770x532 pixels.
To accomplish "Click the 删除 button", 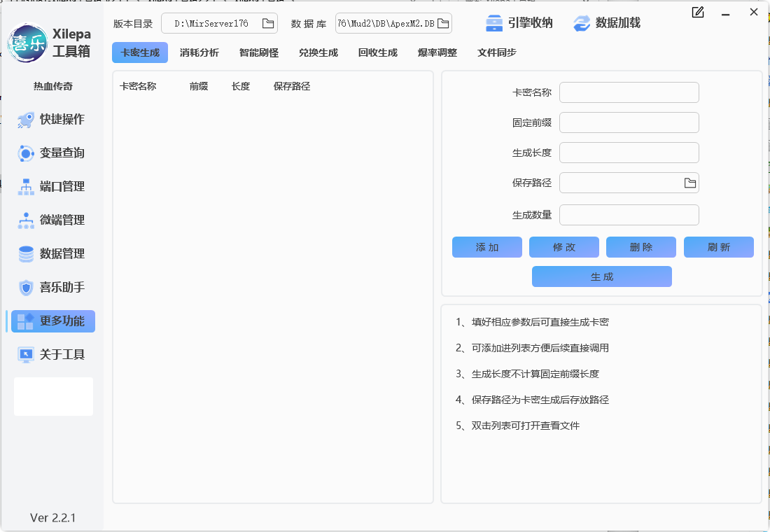I will [x=640, y=247].
